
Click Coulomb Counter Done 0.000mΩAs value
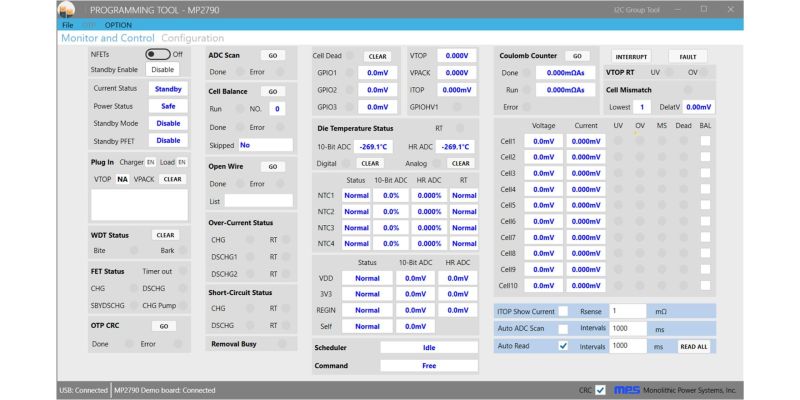click(565, 73)
